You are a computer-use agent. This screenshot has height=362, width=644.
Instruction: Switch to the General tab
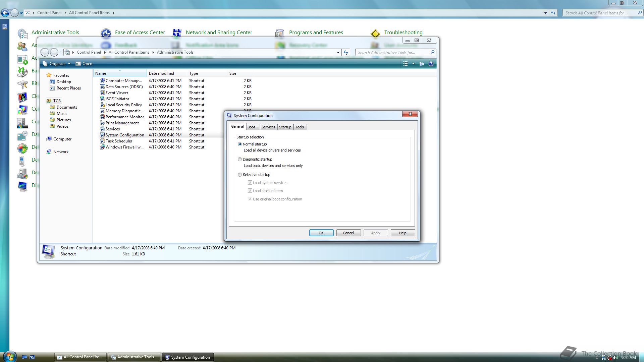click(x=237, y=126)
